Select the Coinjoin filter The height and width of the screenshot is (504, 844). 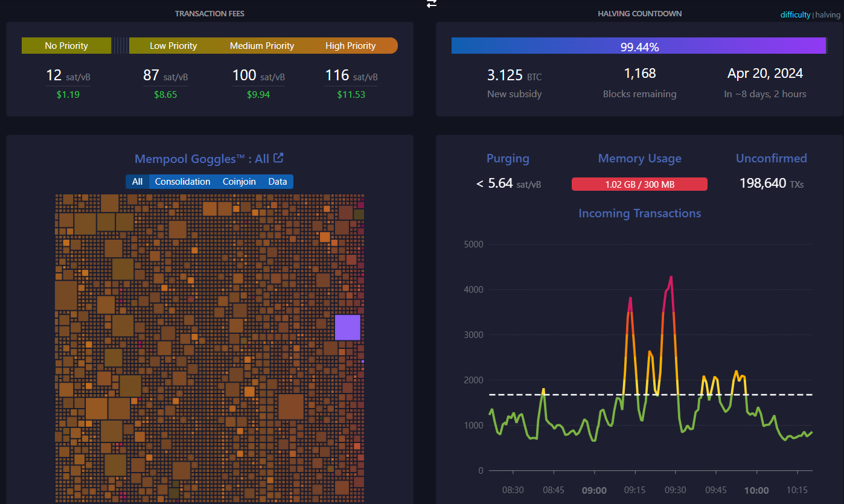tap(239, 182)
